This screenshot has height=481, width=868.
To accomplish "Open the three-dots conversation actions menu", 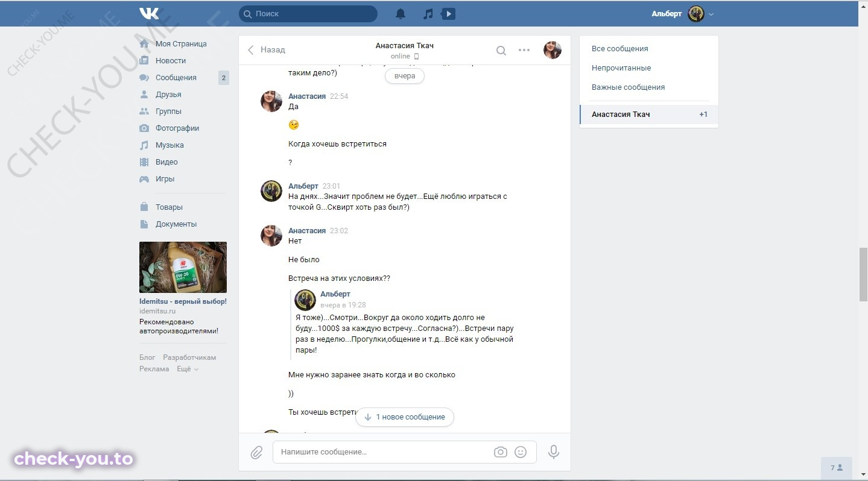I will pyautogui.click(x=524, y=50).
